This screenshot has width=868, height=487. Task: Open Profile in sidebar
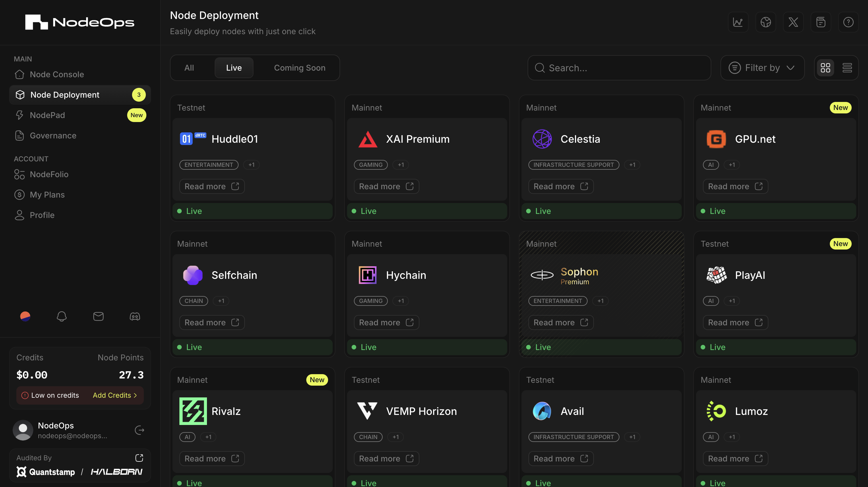[x=80, y=215]
